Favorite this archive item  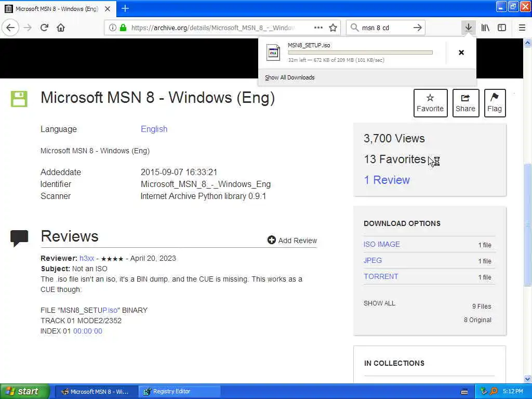pyautogui.click(x=430, y=103)
